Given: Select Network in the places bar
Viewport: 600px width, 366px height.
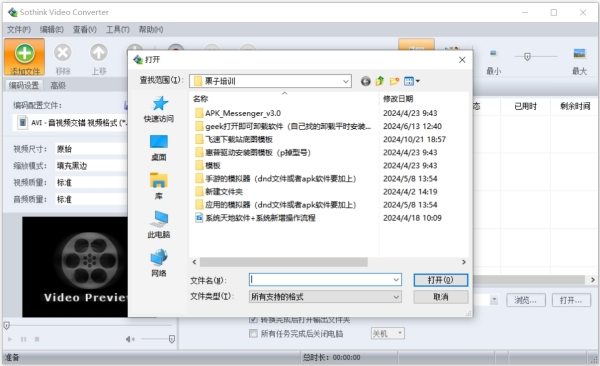Looking at the screenshot, I should tap(159, 263).
